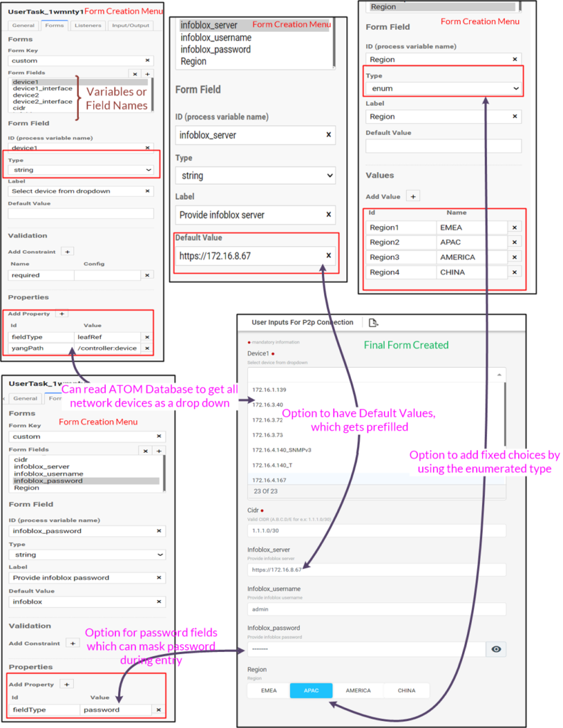Add a validation constraint in top-left panel
The width and height of the screenshot is (563, 728).
pos(68,252)
